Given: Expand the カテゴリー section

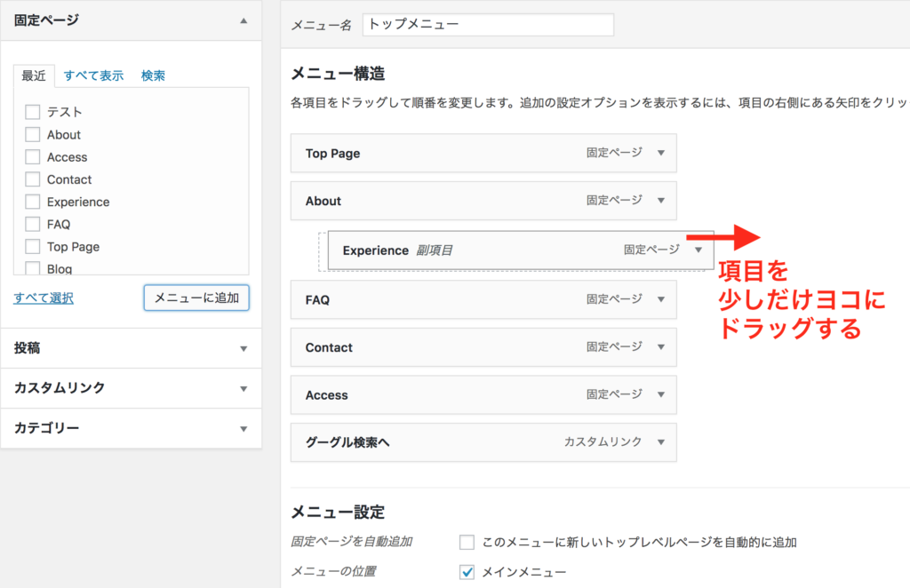Looking at the screenshot, I should pos(243,429).
